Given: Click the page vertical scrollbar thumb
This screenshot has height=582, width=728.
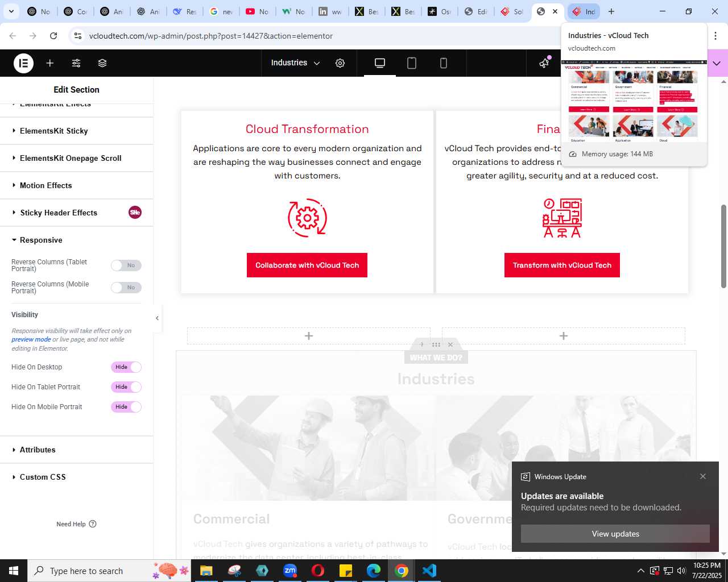Looking at the screenshot, I should point(723,246).
